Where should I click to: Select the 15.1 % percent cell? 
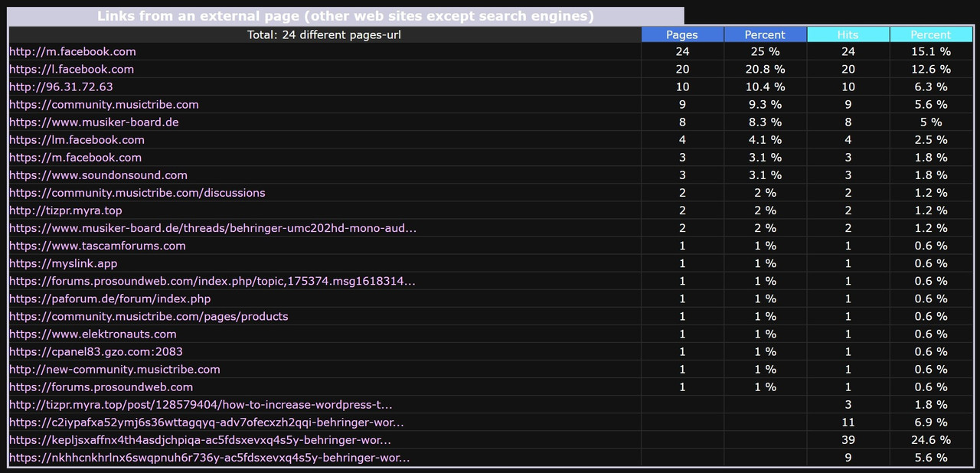[x=931, y=51]
